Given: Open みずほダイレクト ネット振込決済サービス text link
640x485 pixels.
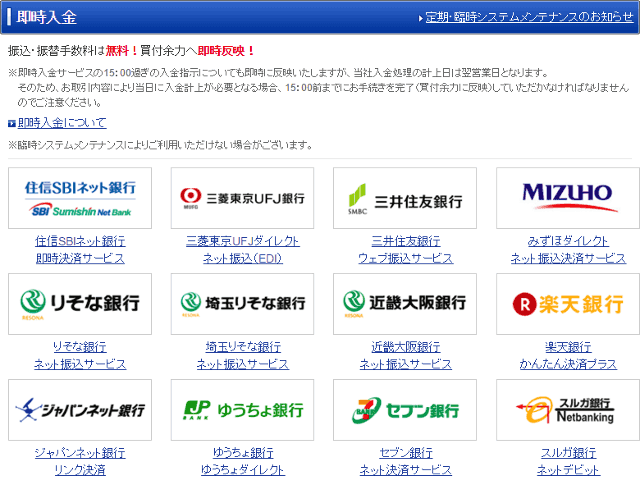Looking at the screenshot, I should click(568, 249).
